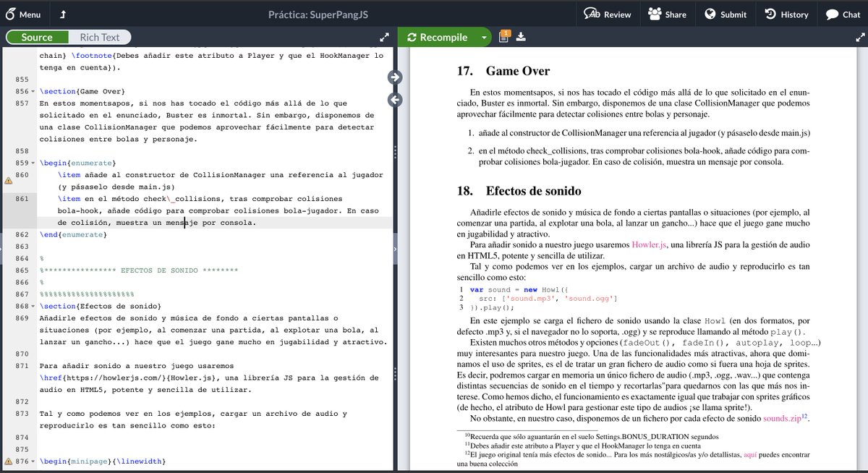Click line number 857 in the gutter
868x473 pixels.
click(x=21, y=103)
